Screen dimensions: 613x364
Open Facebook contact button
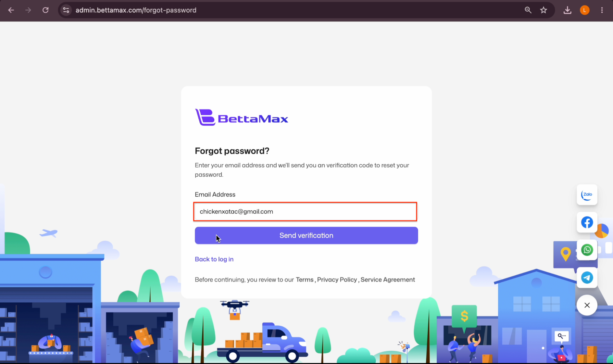click(587, 222)
